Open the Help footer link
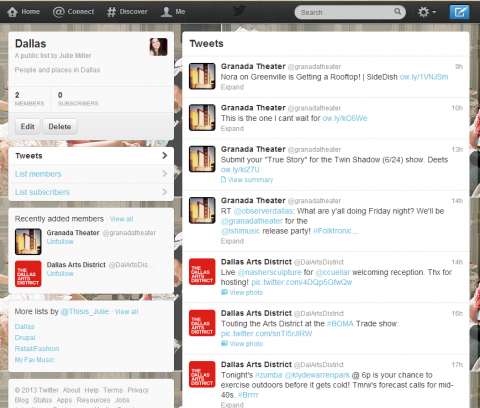Screen dimensions: 480x408 coord(92,390)
